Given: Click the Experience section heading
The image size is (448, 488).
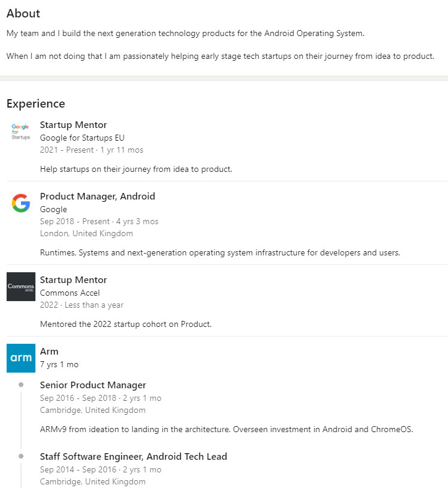Looking at the screenshot, I should [35, 103].
